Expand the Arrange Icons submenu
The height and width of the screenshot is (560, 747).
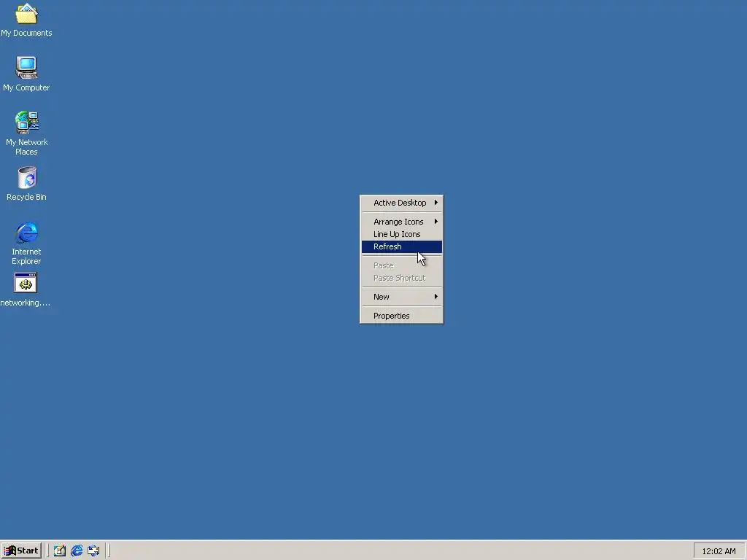click(x=402, y=222)
